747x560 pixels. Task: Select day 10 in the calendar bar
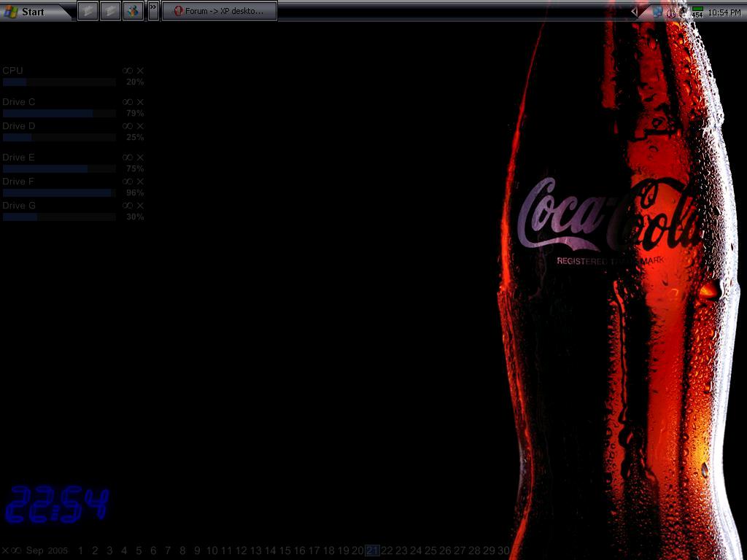tap(212, 551)
